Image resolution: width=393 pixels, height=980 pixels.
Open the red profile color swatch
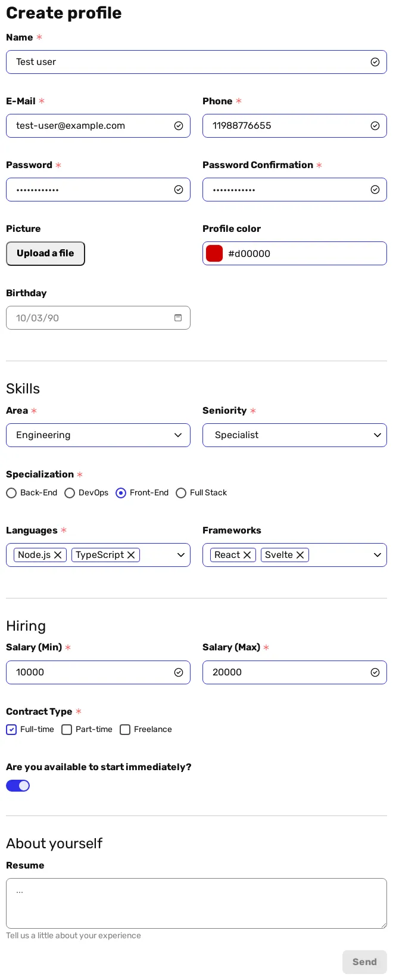[214, 253]
